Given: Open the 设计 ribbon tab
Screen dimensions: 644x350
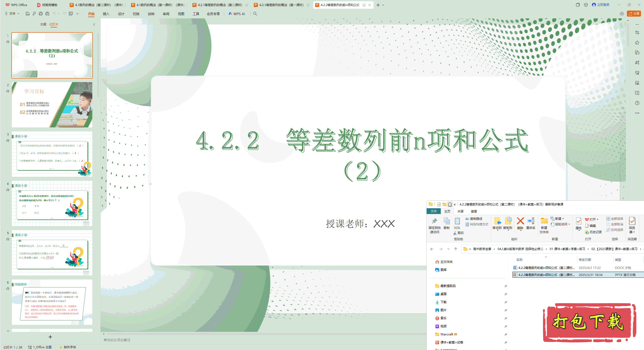Looking at the screenshot, I should pyautogui.click(x=121, y=14).
